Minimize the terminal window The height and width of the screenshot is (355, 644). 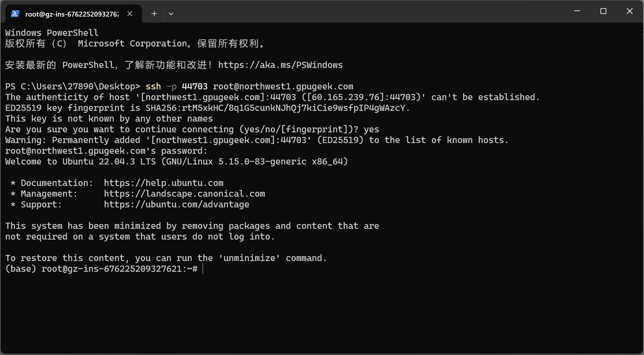pyautogui.click(x=577, y=11)
